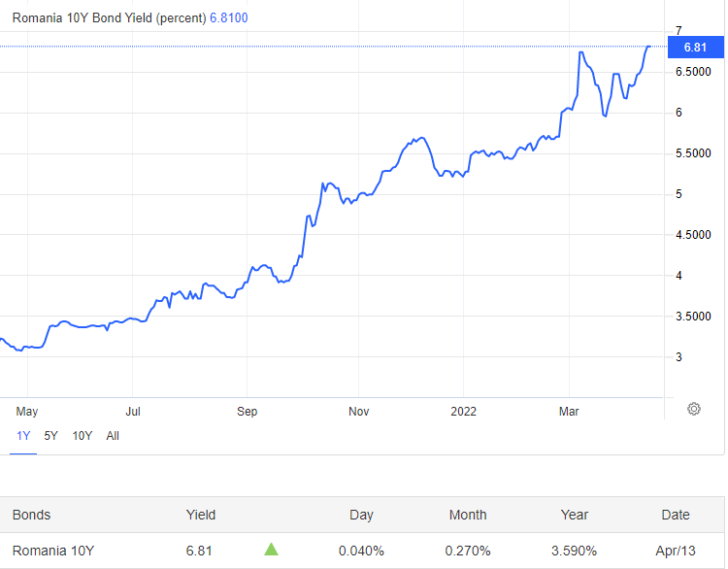Click the Date column header

tap(676, 515)
